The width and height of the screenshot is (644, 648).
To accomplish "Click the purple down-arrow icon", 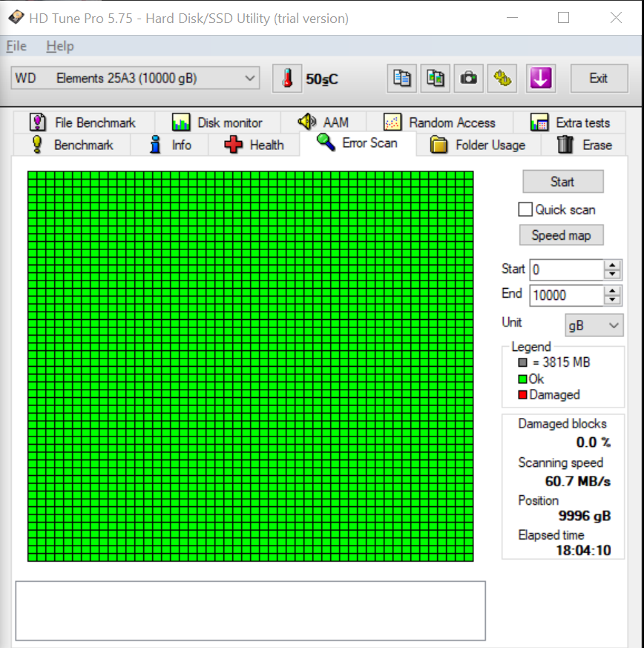I will pyautogui.click(x=541, y=79).
